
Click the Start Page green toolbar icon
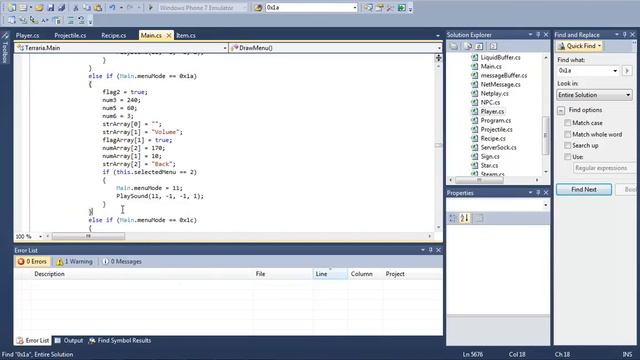pyautogui.click(x=402, y=7)
